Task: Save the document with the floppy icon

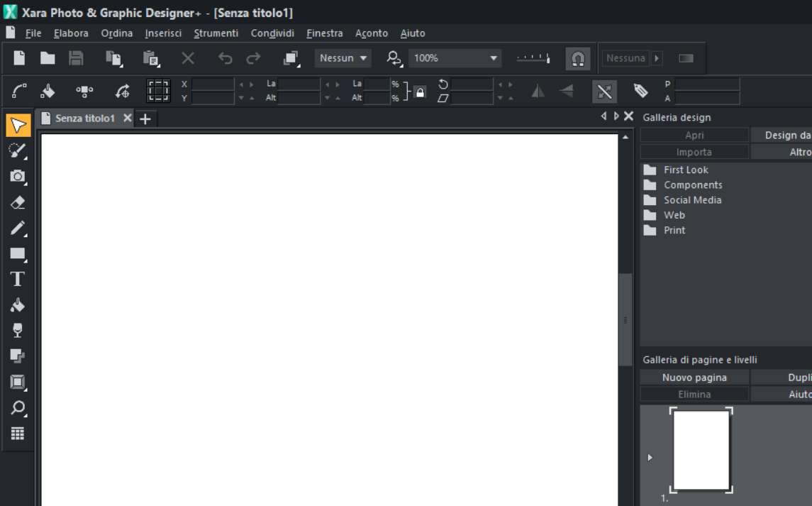Action: pyautogui.click(x=76, y=58)
